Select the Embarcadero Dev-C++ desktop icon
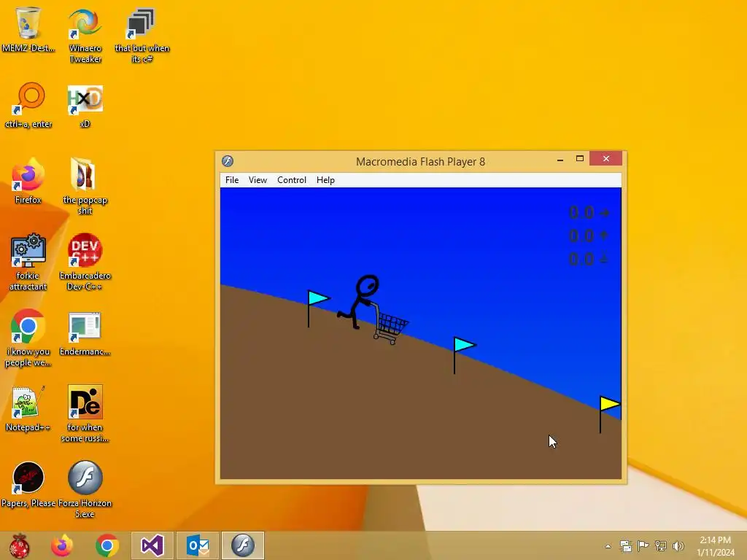The image size is (747, 560). 85,262
